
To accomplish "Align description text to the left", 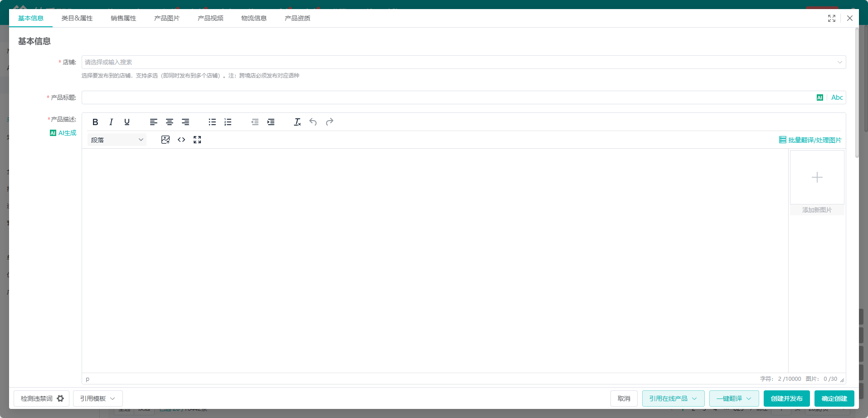I will point(154,122).
